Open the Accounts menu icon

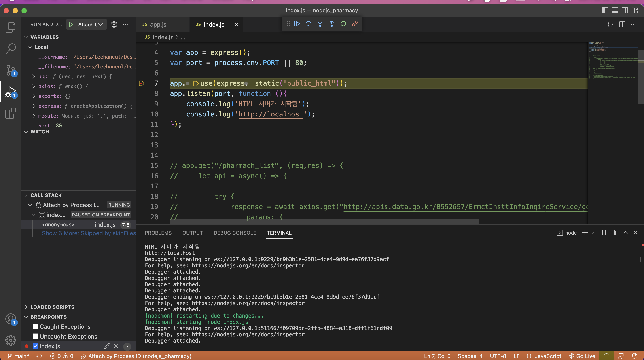pyautogui.click(x=11, y=319)
